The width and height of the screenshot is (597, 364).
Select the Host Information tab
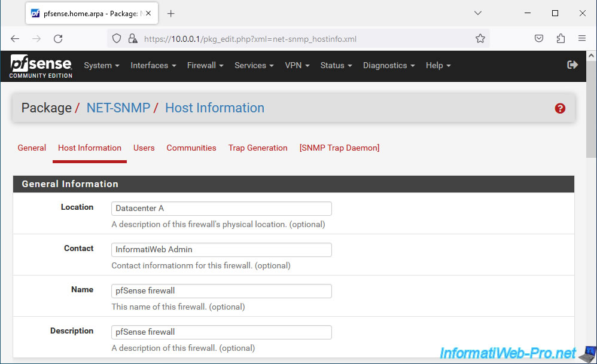90,148
